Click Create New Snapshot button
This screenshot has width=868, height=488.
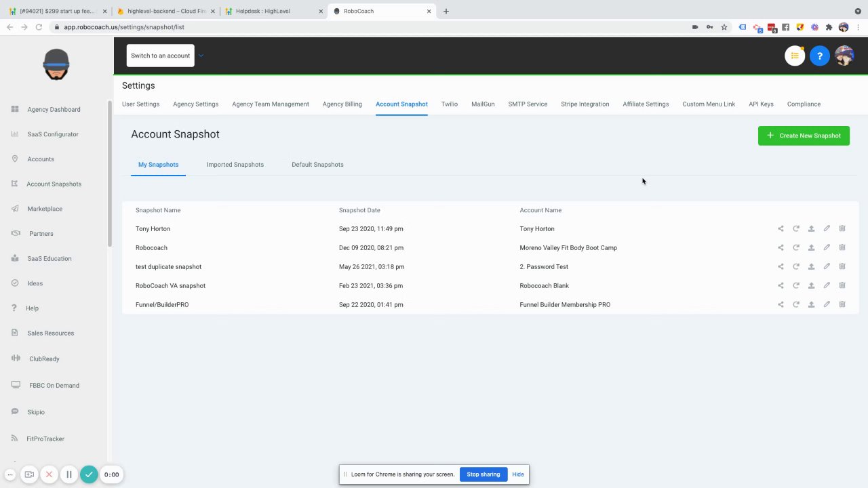[804, 136]
